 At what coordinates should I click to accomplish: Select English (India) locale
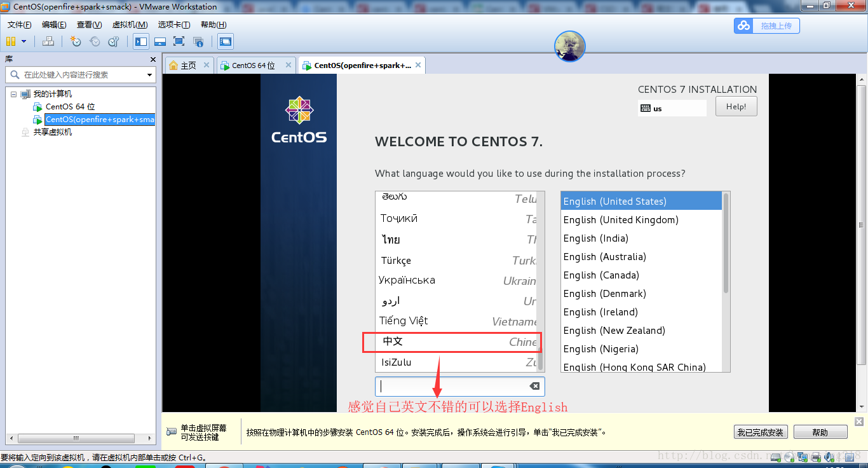point(641,238)
